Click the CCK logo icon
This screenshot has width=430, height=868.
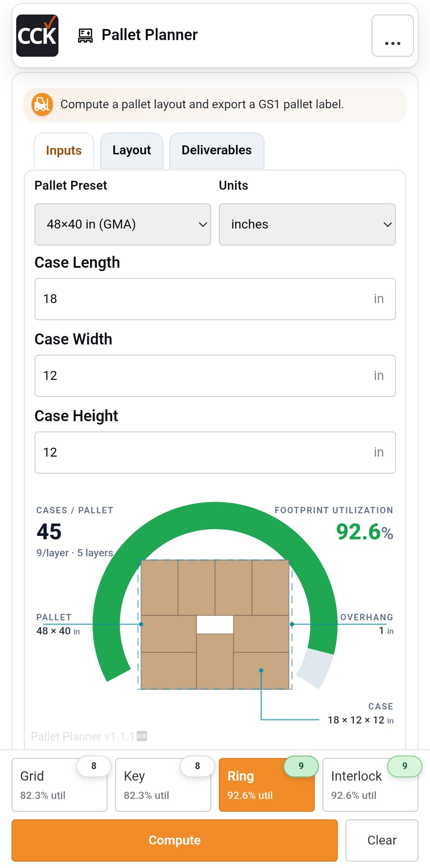click(37, 36)
